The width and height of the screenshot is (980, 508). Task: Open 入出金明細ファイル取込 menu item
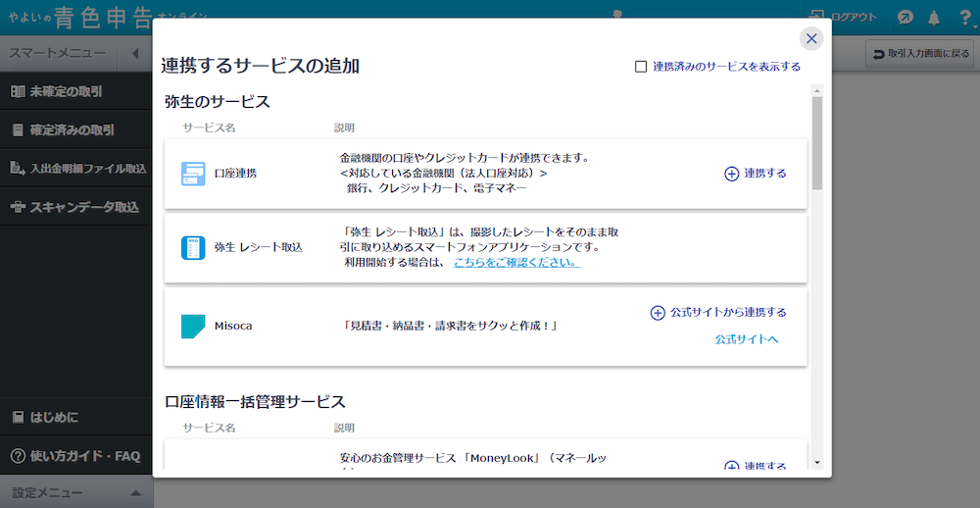pyautogui.click(x=75, y=169)
